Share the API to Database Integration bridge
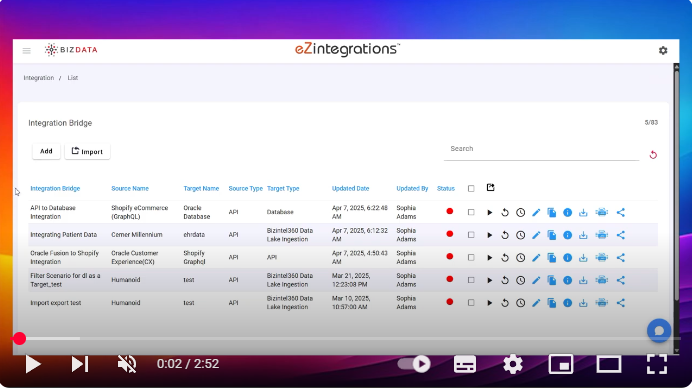 pyautogui.click(x=621, y=212)
